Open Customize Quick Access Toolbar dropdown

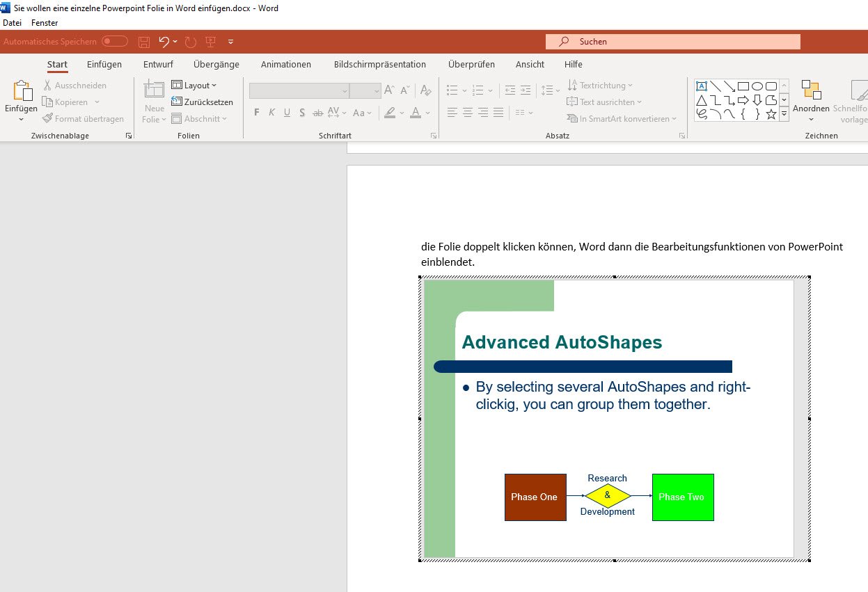pyautogui.click(x=231, y=42)
